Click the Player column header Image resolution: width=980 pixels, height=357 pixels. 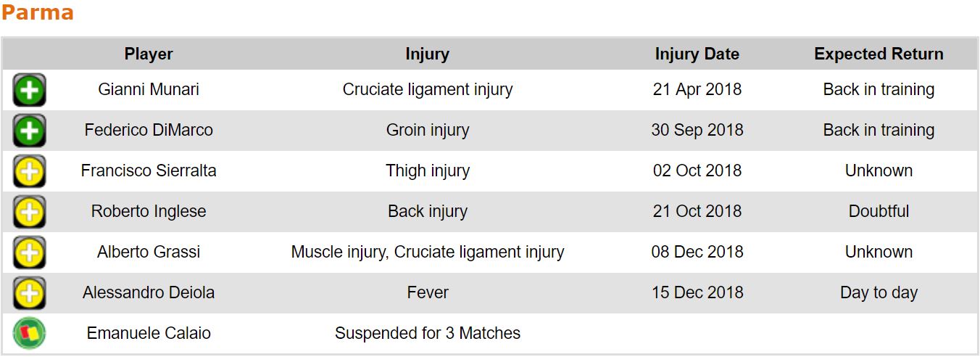[x=149, y=54]
